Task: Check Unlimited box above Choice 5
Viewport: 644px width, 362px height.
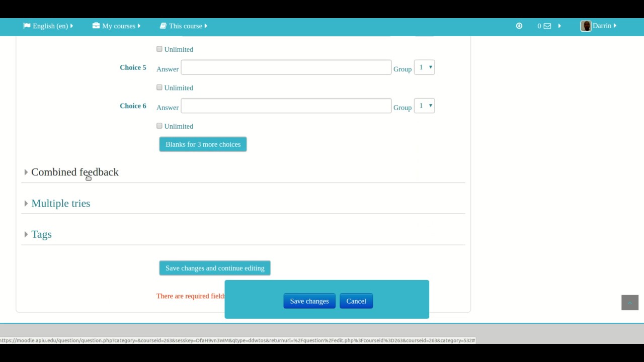Action: point(159,49)
